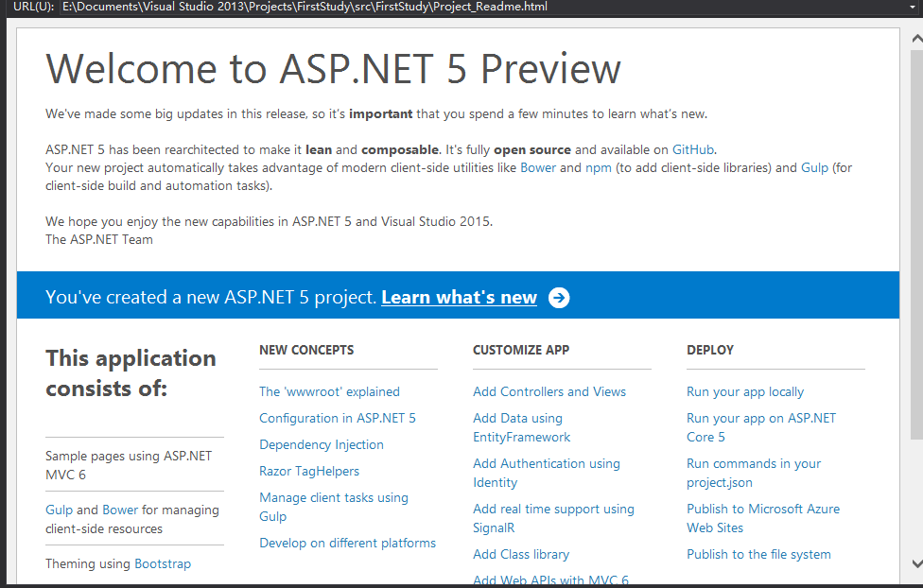The width and height of the screenshot is (923, 588).
Task: Open Run your app locally link
Action: click(744, 392)
